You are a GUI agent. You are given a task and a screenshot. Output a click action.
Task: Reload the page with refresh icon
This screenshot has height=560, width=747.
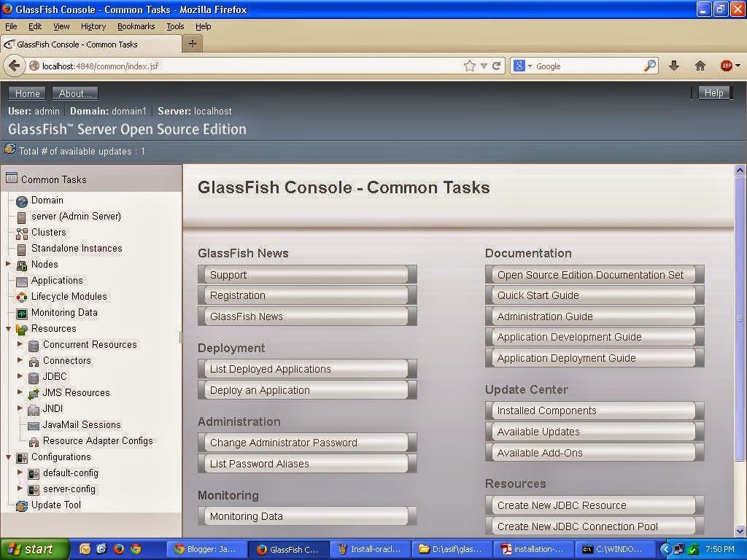click(496, 66)
